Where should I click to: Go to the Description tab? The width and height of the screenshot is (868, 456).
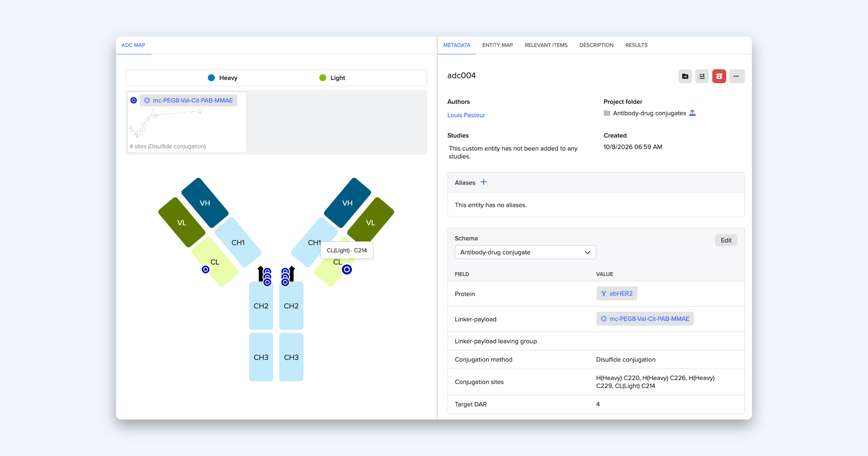596,45
